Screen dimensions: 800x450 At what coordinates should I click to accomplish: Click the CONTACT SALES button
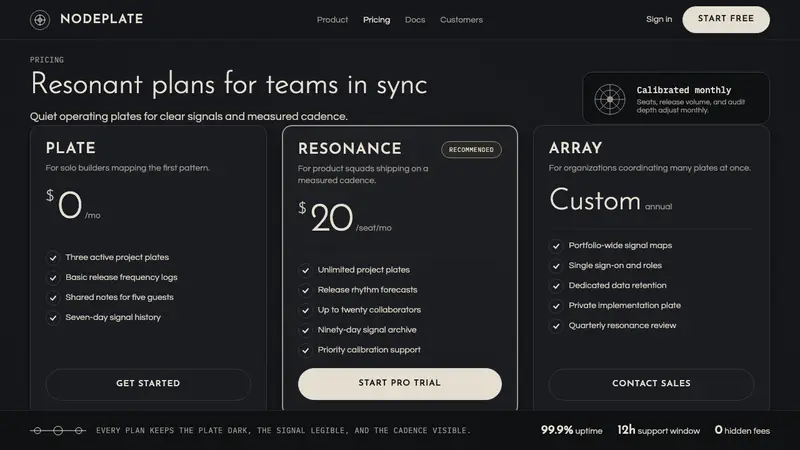tap(652, 384)
